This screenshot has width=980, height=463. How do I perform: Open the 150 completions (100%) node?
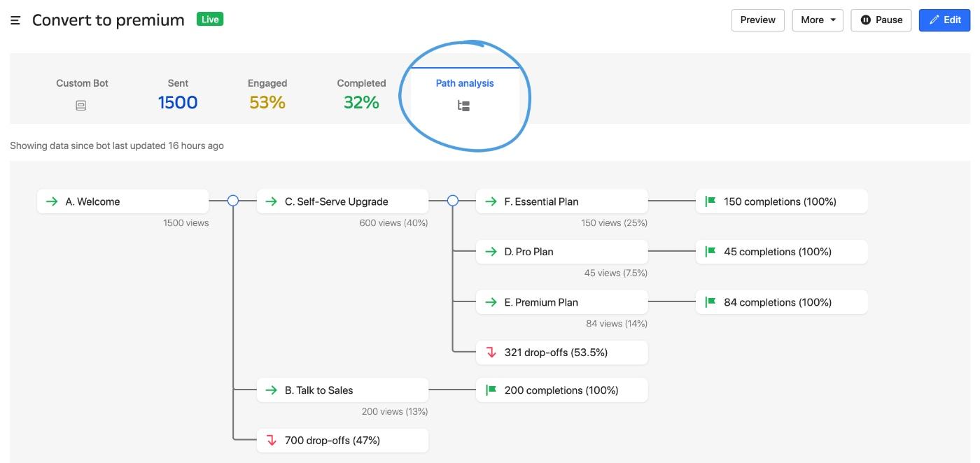click(x=781, y=201)
